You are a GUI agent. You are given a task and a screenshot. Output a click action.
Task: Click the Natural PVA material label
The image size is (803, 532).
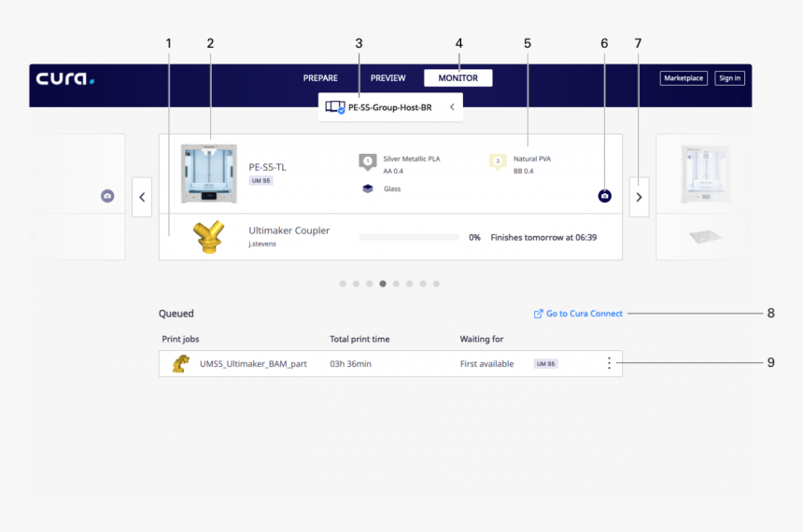(532, 159)
